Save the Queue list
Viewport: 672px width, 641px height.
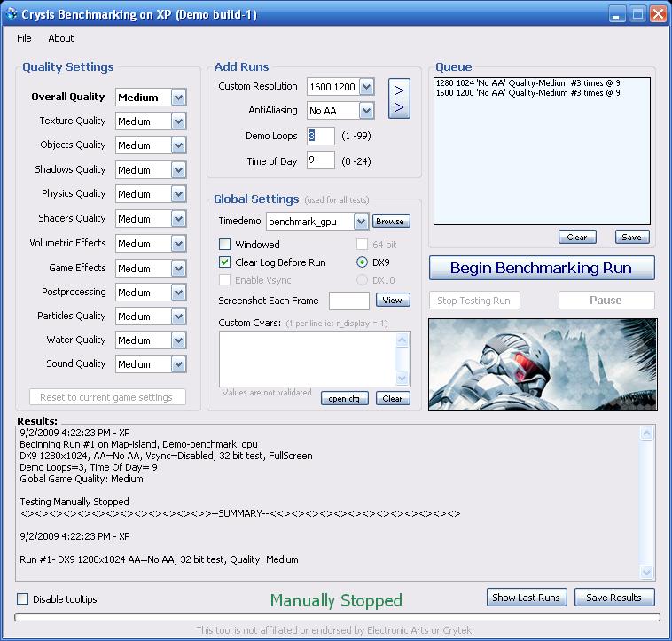[x=632, y=237]
